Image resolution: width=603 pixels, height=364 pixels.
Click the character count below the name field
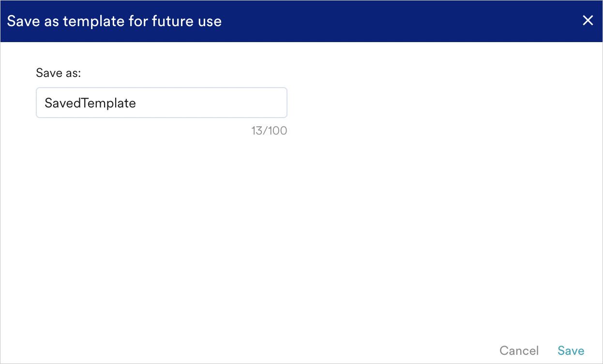(x=269, y=131)
